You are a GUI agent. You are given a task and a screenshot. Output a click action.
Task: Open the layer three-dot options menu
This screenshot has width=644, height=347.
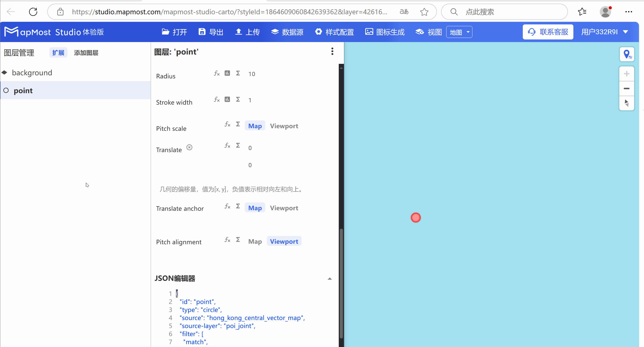[332, 51]
